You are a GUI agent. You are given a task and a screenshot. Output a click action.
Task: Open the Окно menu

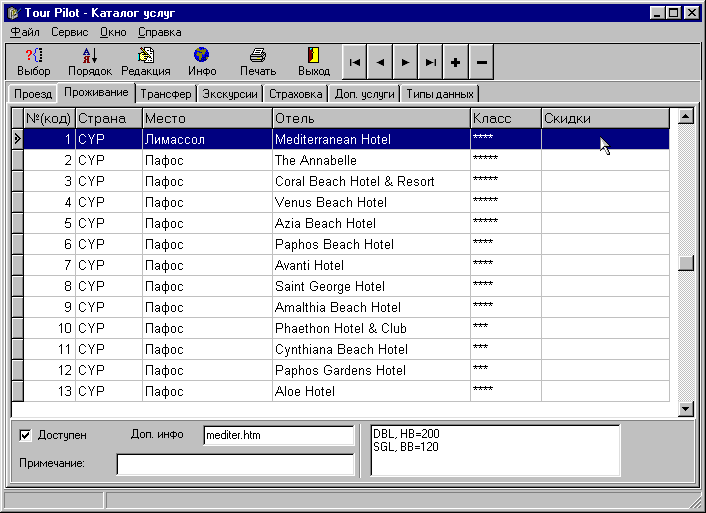click(x=113, y=32)
